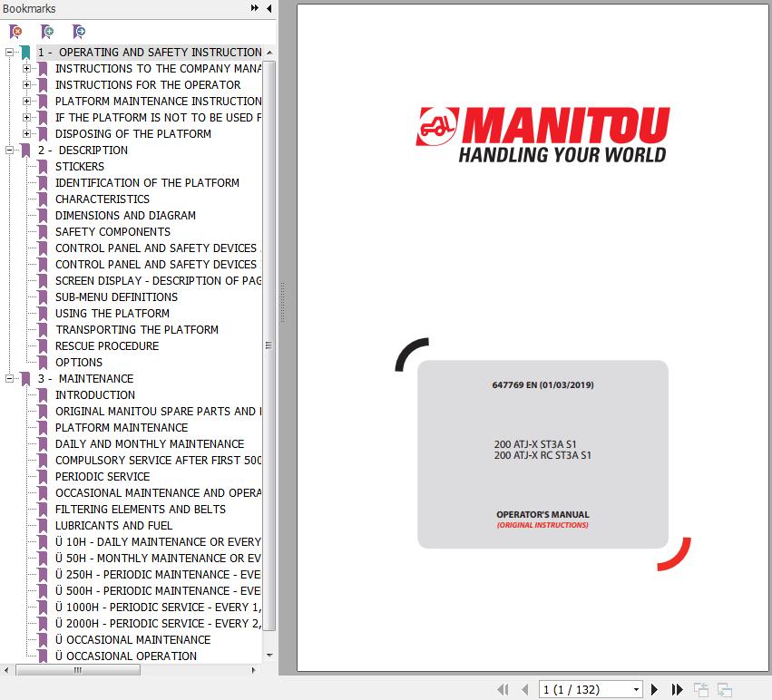Open Filtering Elements and Belts bookmark

click(x=141, y=509)
